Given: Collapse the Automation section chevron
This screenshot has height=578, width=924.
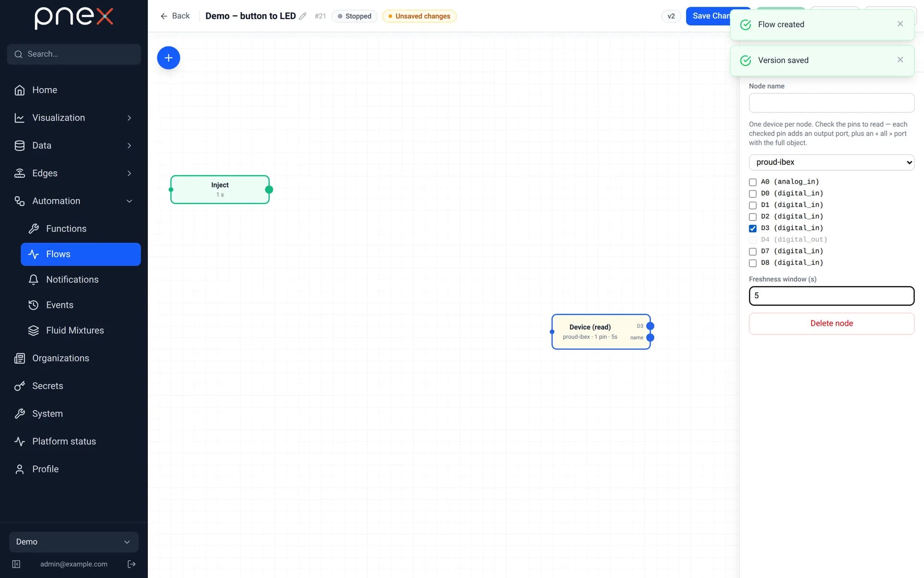Looking at the screenshot, I should tap(129, 201).
